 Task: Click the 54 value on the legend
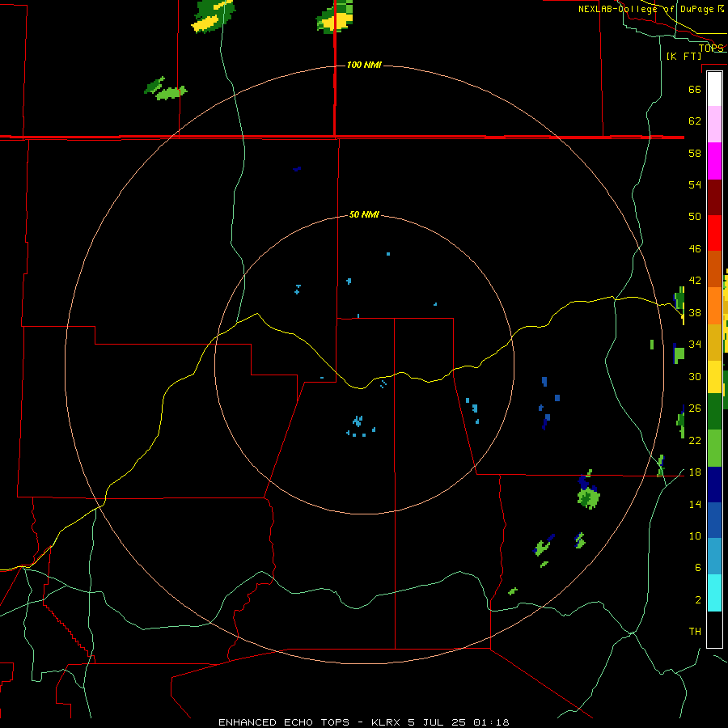[695, 184]
